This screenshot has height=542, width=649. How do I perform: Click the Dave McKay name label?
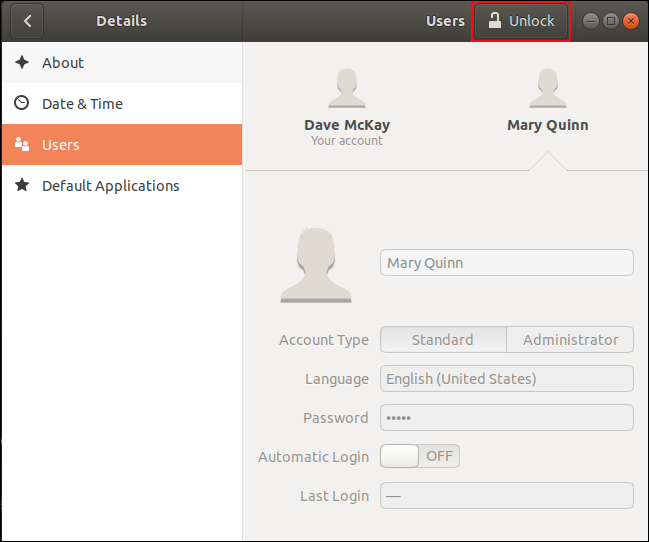pyautogui.click(x=347, y=125)
